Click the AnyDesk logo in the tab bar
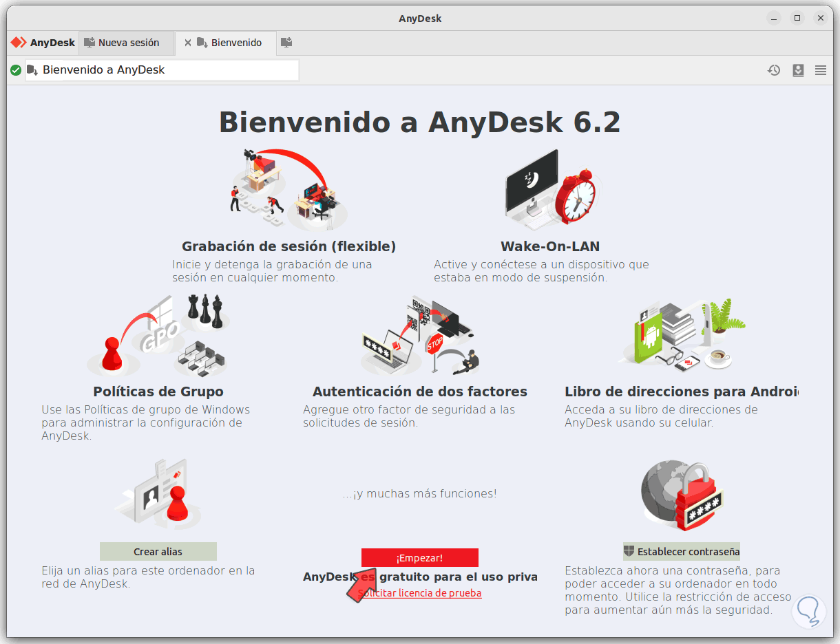The height and width of the screenshot is (644, 840). click(43, 43)
